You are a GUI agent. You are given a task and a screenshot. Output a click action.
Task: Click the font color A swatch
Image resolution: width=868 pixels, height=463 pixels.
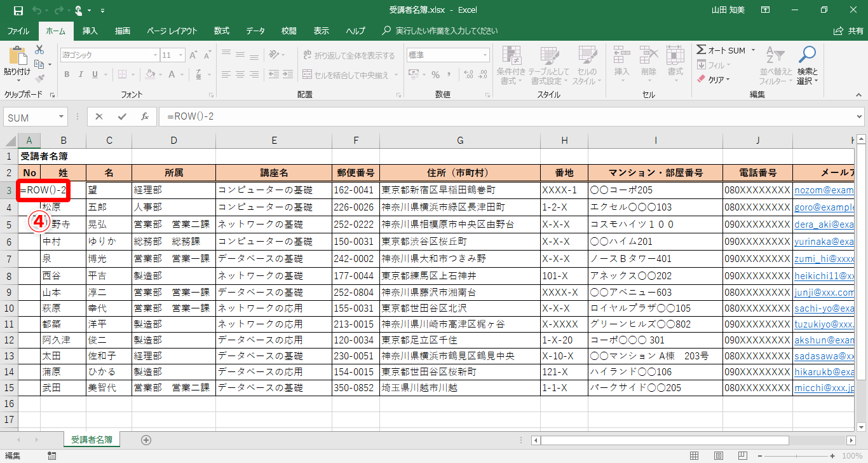click(x=173, y=74)
